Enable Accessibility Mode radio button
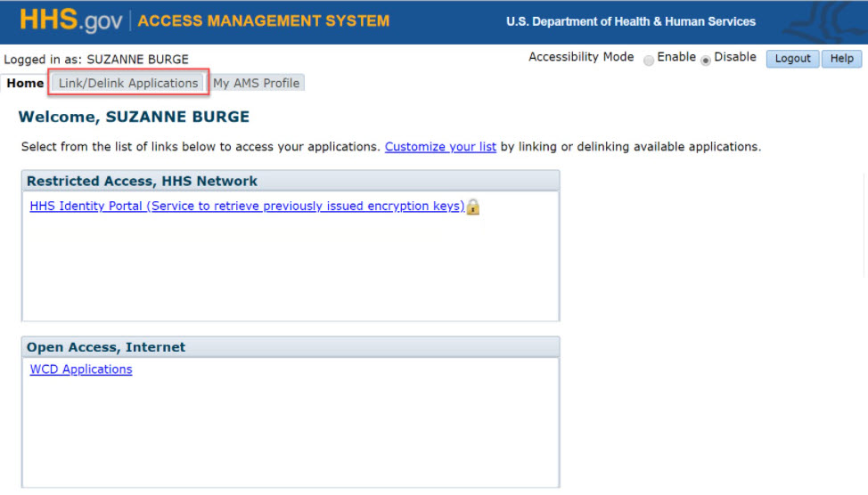868x495 pixels. [x=649, y=60]
